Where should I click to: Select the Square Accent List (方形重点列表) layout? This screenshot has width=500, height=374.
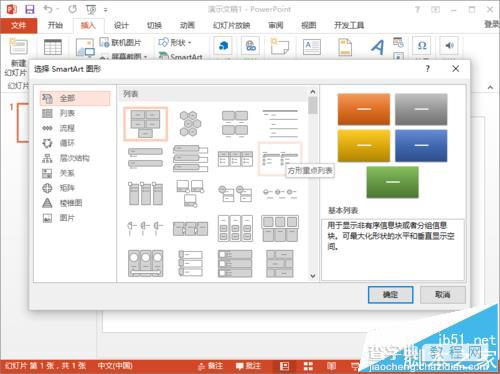click(279, 159)
